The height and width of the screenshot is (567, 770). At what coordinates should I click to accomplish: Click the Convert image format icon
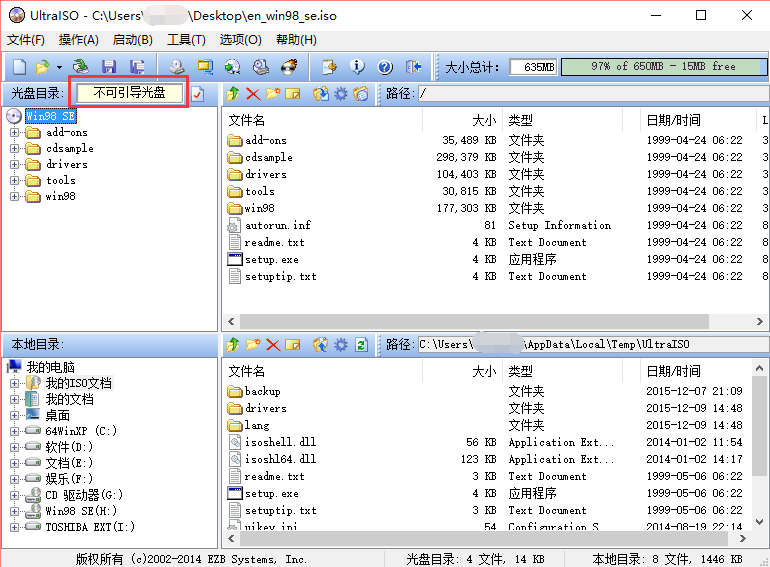(205, 67)
